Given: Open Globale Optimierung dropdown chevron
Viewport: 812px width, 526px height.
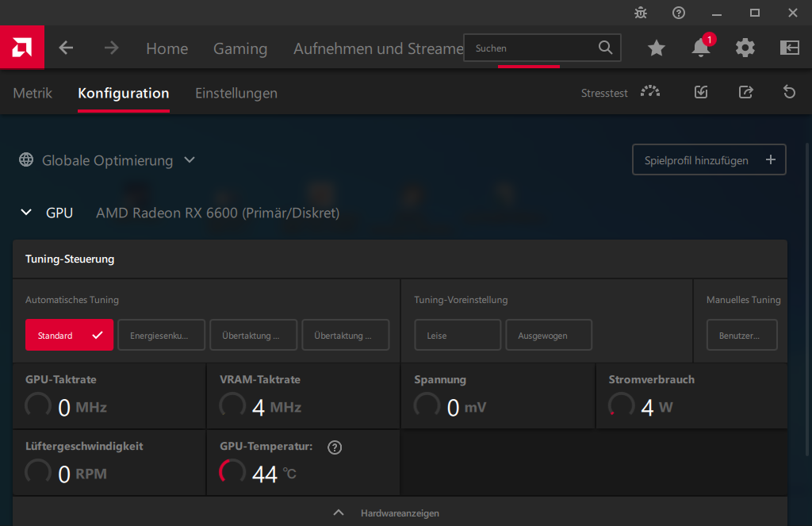Looking at the screenshot, I should [190, 159].
